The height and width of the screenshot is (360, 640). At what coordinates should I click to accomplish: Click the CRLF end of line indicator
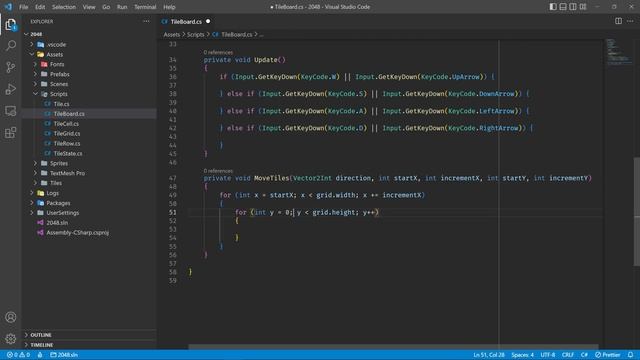coord(568,355)
